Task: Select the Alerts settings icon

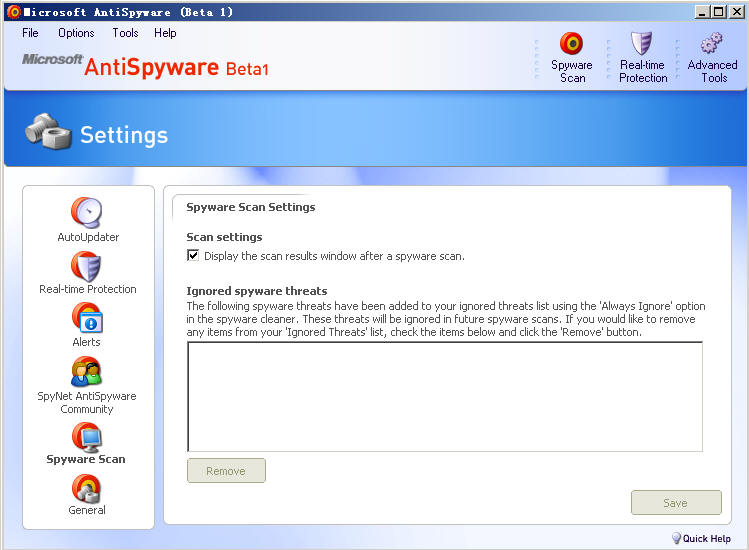Action: pyautogui.click(x=87, y=318)
